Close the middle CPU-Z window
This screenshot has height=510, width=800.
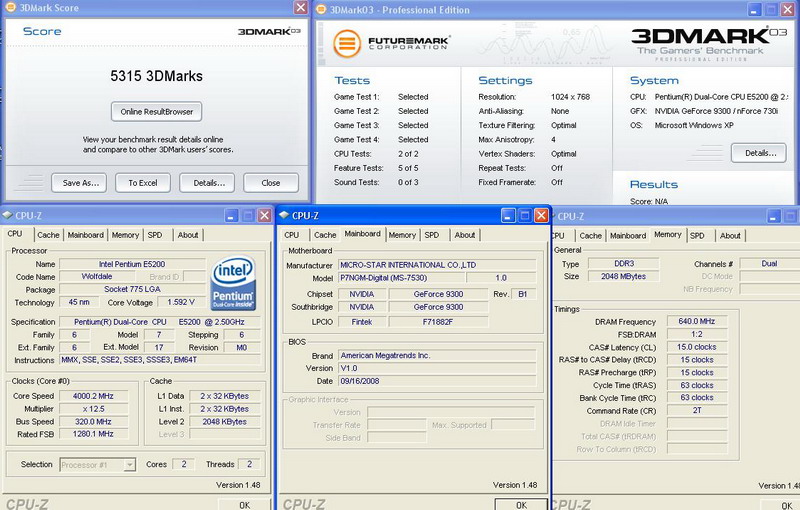(x=541, y=216)
